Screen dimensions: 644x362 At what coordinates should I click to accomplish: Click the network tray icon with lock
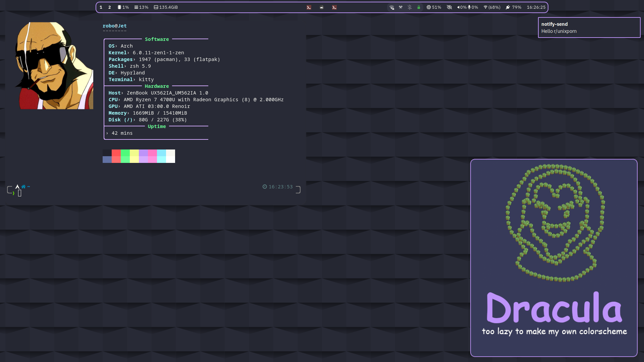(391, 7)
